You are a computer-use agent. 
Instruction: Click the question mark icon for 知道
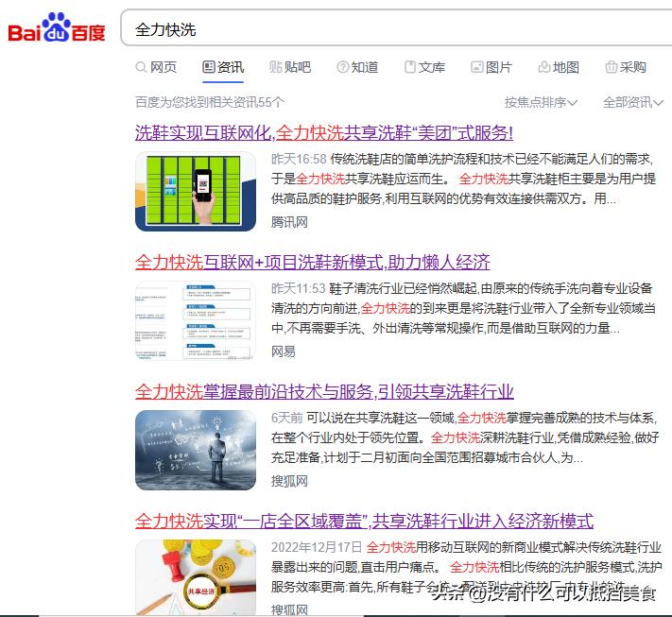click(343, 67)
